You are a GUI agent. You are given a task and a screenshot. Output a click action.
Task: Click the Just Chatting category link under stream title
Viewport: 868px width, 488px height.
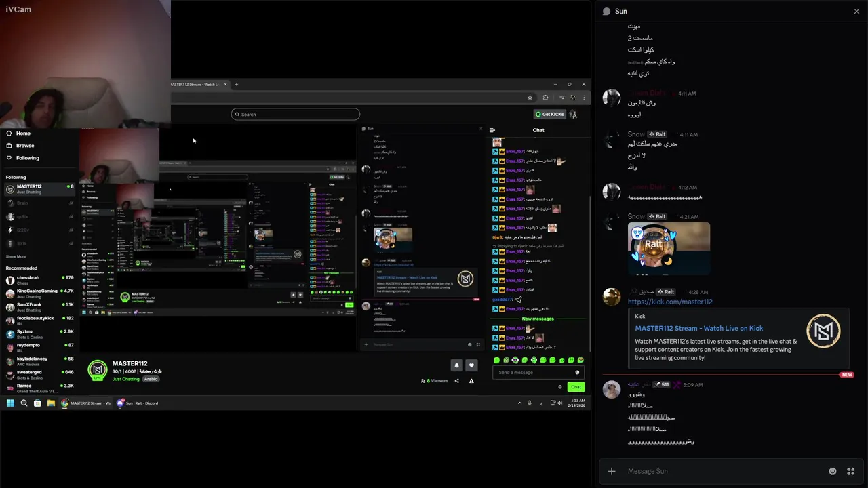125,379
